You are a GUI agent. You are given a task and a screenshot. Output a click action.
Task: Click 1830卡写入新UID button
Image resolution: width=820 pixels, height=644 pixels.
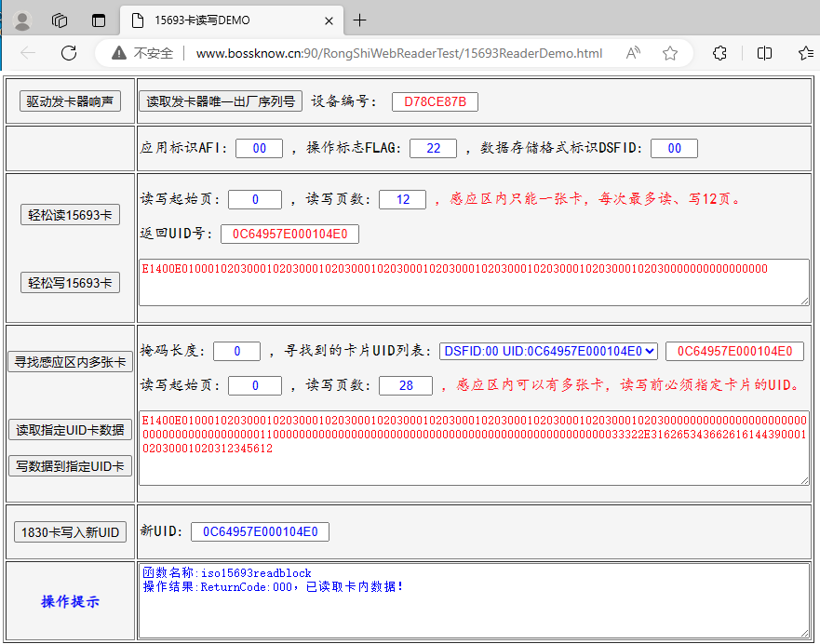point(70,532)
